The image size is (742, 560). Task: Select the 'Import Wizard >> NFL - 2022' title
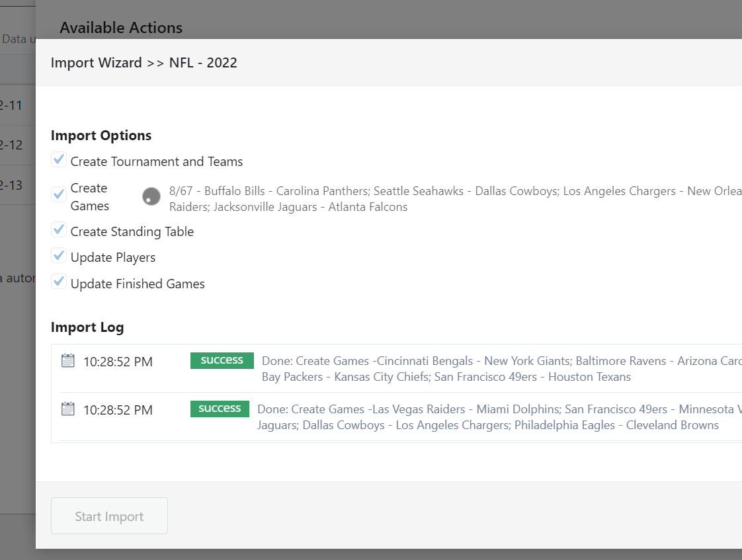(144, 62)
